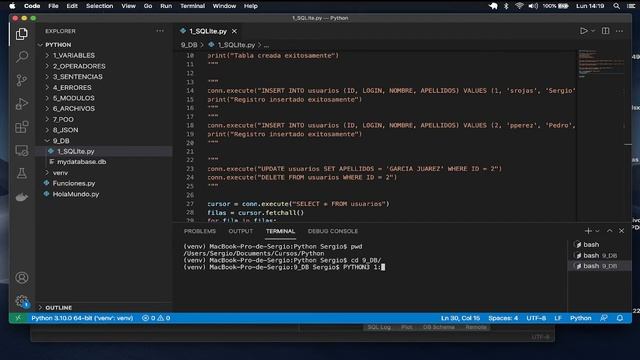640x360 pixels.
Task: Open editor More Actions ellipsis
Action: [619, 31]
